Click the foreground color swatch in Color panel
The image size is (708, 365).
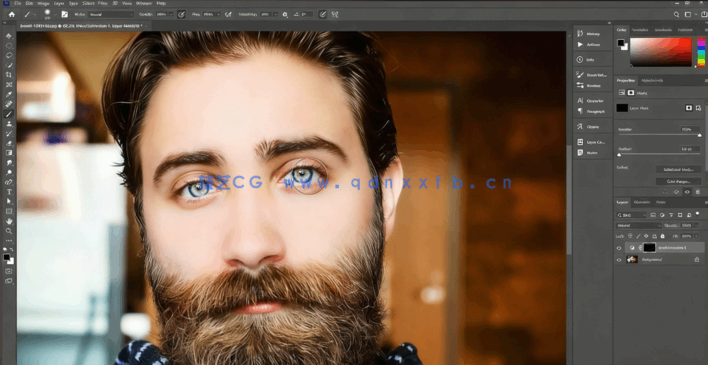[x=621, y=42]
